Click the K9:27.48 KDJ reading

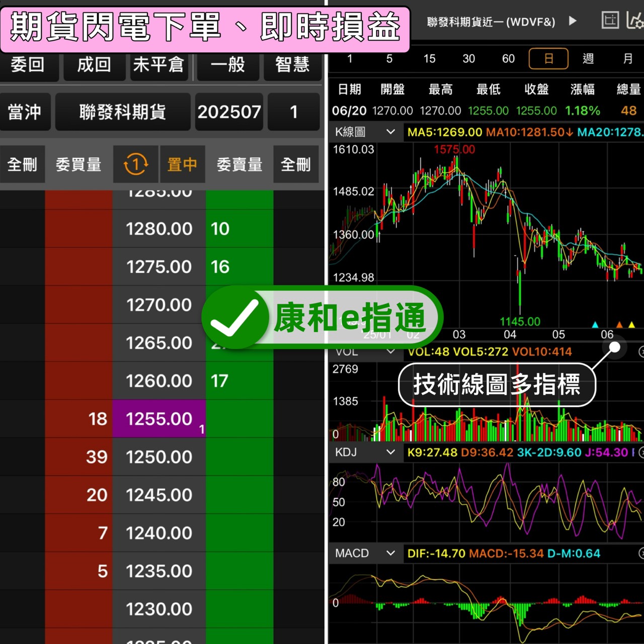(432, 452)
